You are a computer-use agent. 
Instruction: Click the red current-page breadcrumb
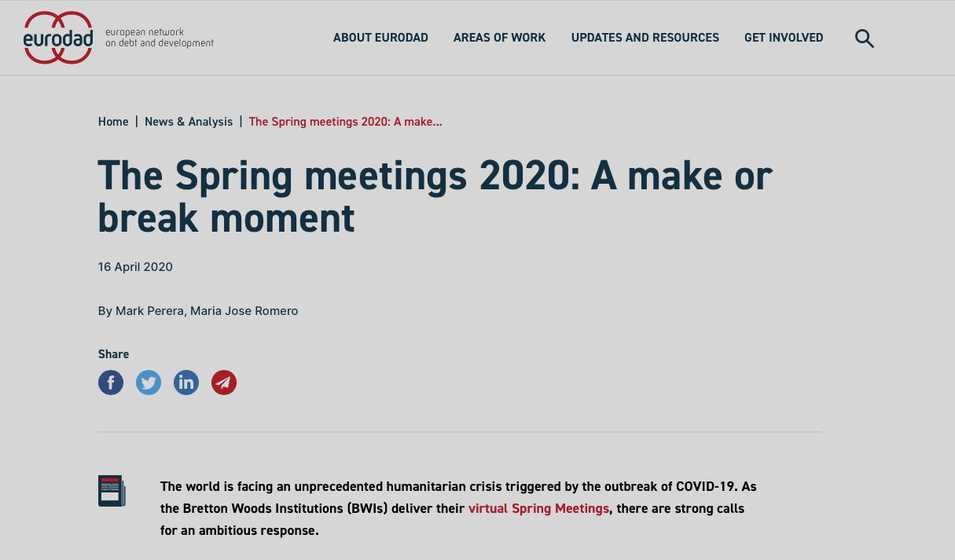click(345, 122)
